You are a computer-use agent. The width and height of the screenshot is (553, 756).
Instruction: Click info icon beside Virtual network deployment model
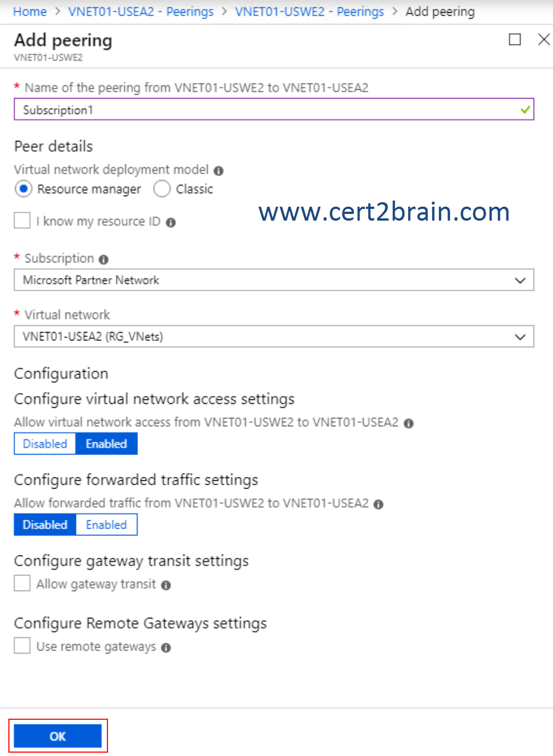(218, 171)
